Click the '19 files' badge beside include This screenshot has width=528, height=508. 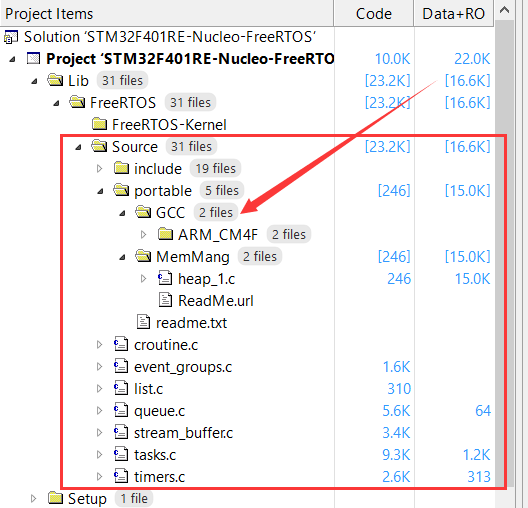pyautogui.click(x=216, y=168)
